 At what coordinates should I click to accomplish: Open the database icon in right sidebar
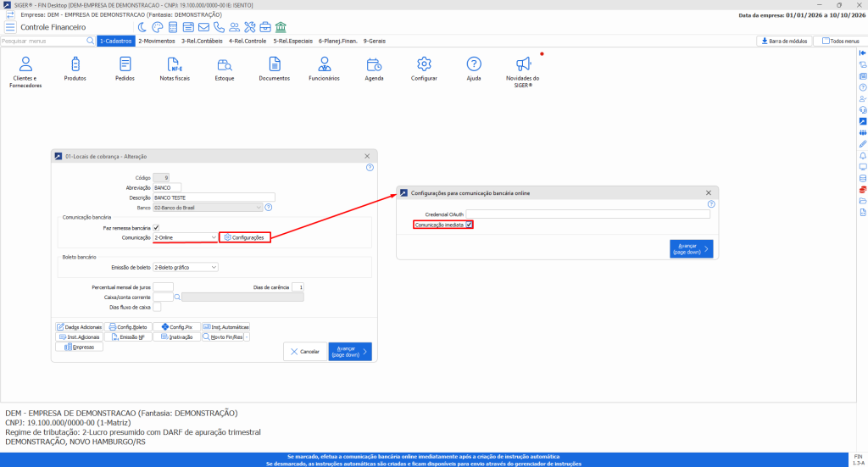tap(862, 178)
